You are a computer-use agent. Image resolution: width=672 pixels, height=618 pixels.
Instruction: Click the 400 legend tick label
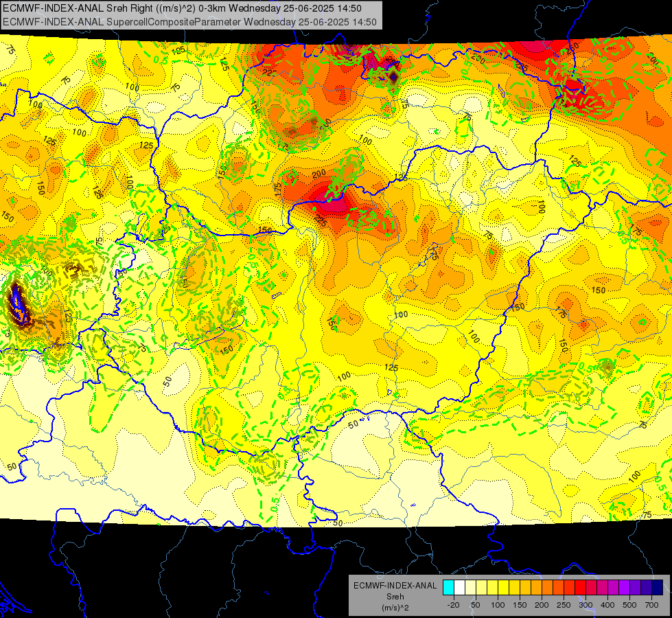[607, 605]
